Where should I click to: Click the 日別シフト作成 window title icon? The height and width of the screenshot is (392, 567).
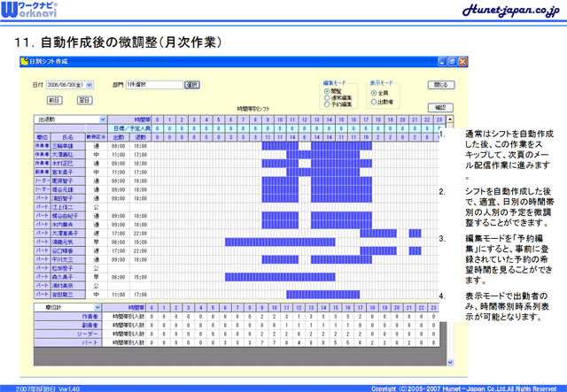click(x=24, y=62)
